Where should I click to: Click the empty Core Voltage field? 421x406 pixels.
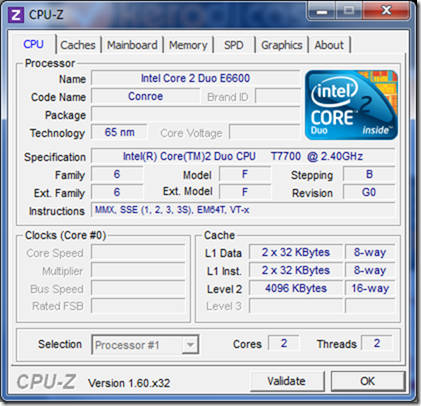(x=265, y=132)
